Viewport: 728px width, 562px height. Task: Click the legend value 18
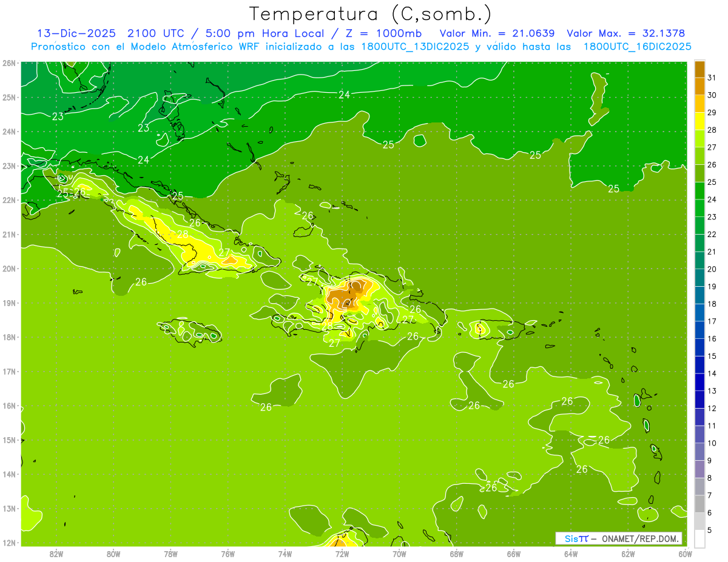point(712,304)
